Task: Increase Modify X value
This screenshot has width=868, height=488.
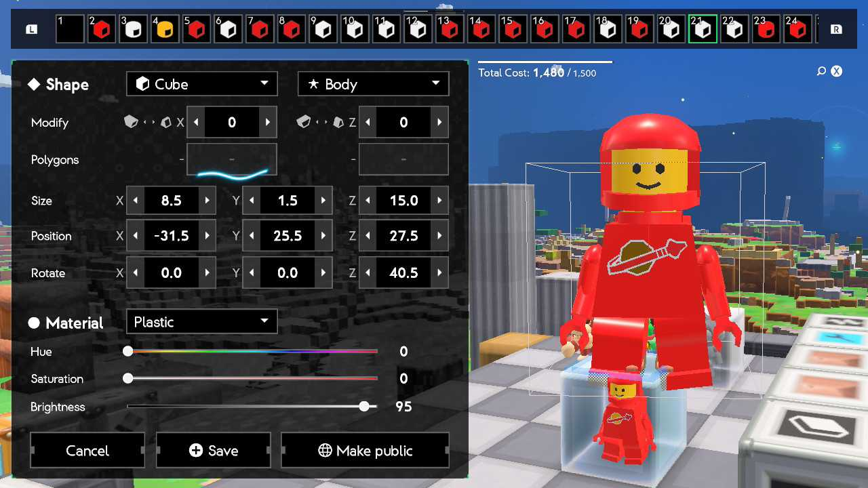Action: (x=268, y=123)
